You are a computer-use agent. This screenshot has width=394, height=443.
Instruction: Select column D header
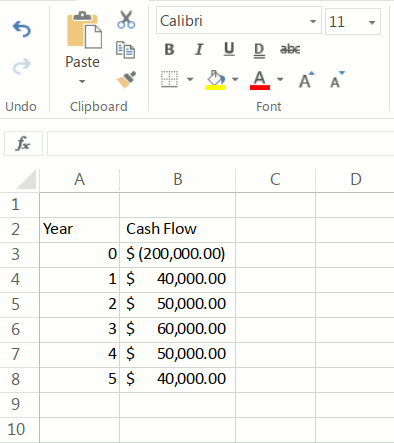(355, 180)
